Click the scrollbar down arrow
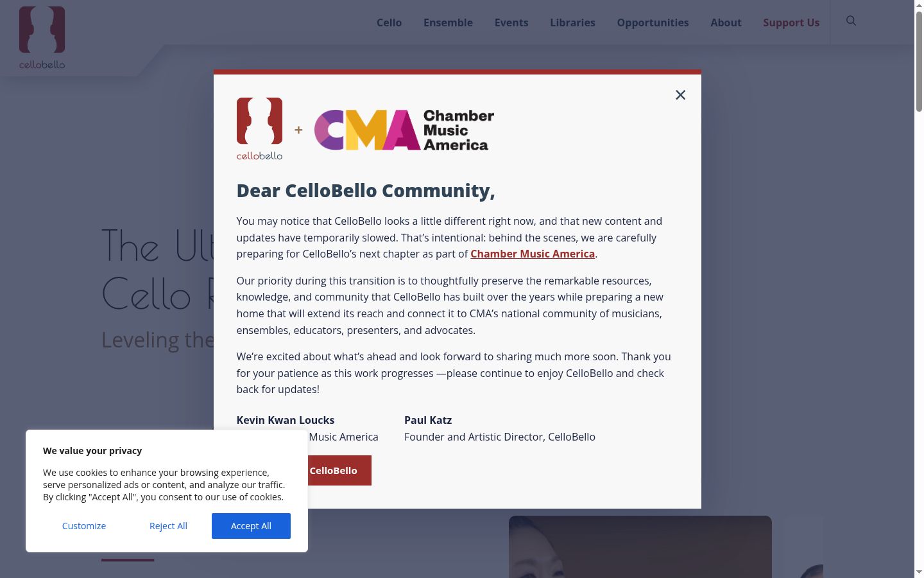924x578 pixels. [919, 572]
